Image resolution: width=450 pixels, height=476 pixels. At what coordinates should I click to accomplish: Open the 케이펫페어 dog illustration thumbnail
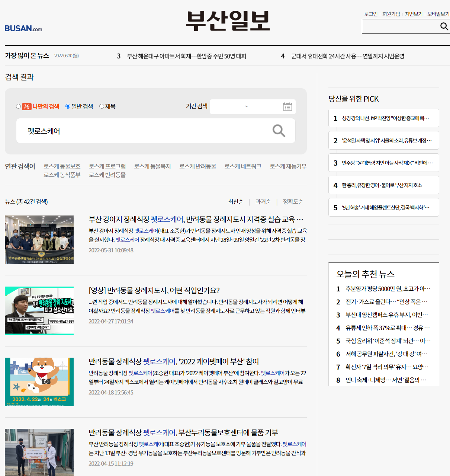pyautogui.click(x=39, y=382)
